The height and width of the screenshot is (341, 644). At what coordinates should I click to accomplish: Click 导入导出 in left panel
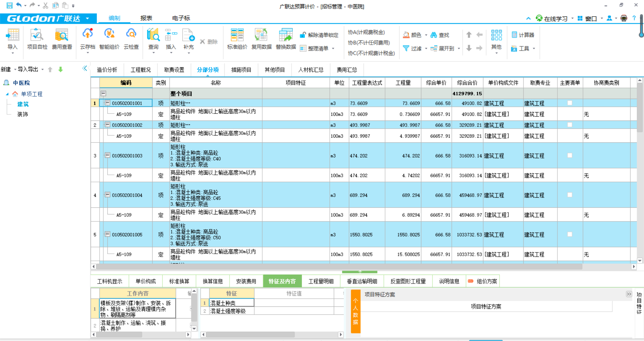(x=28, y=69)
